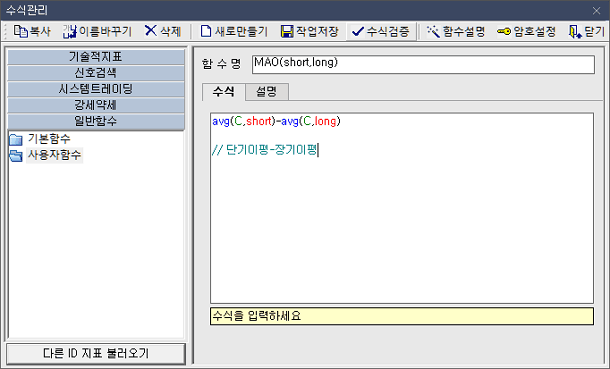610x369 pixels.
Task: Expand the 강세약세 category
Action: click(x=96, y=105)
